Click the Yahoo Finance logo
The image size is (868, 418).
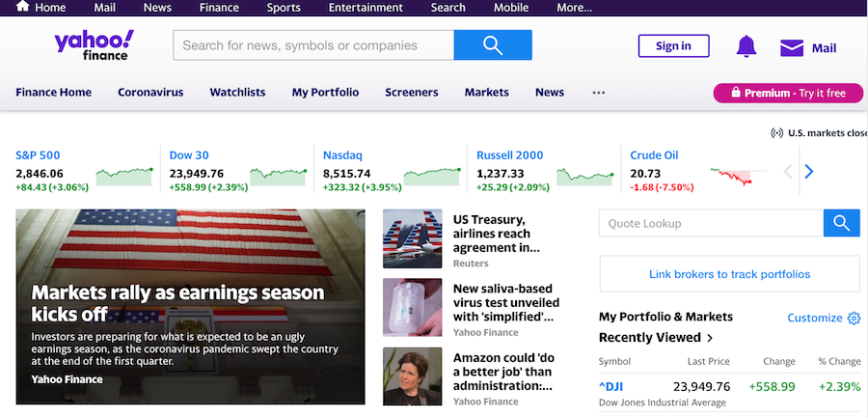click(94, 46)
